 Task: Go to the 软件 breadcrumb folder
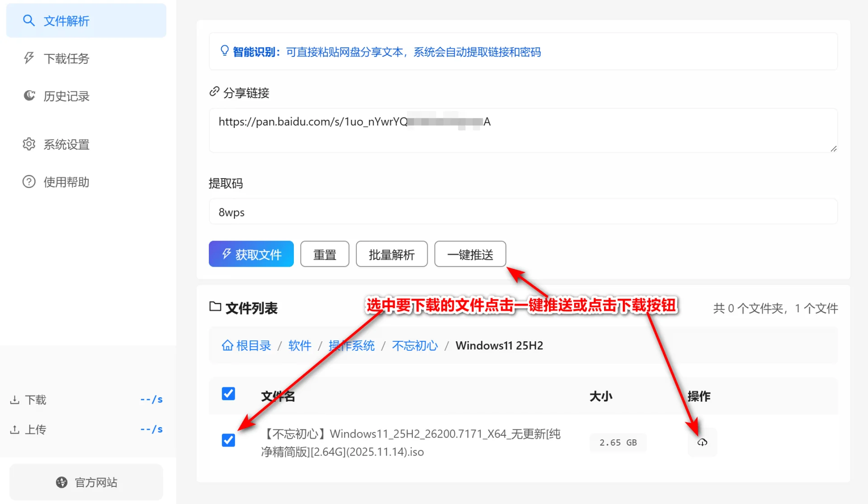tap(300, 346)
